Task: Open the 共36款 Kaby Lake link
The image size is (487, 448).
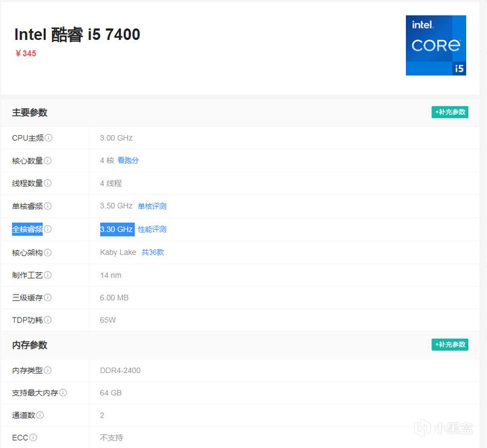Action: (152, 252)
